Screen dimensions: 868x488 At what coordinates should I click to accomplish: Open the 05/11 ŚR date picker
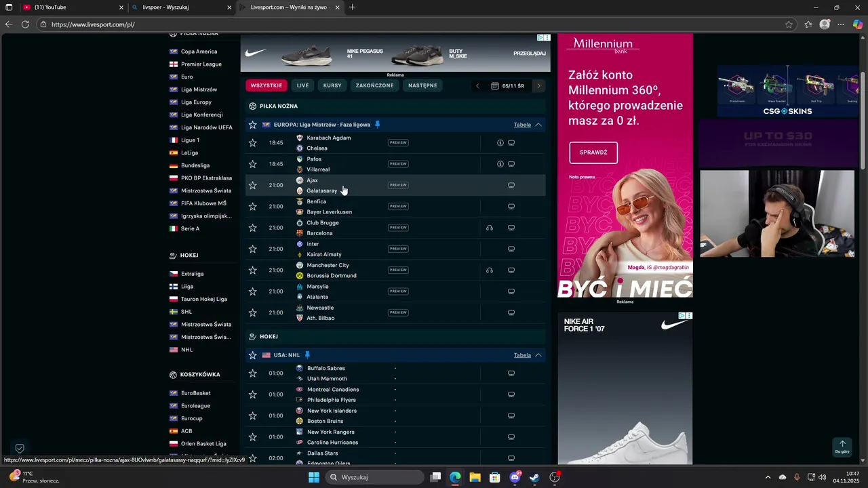pos(508,86)
